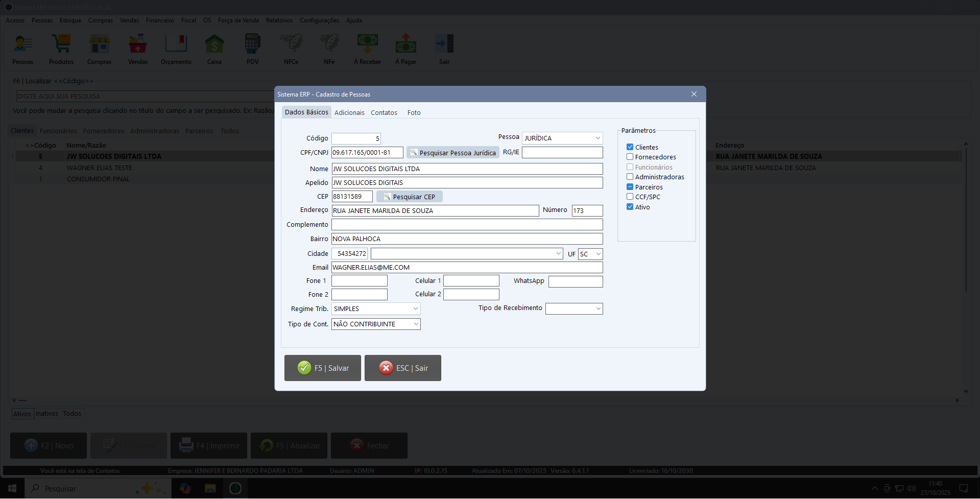Image resolution: width=980 pixels, height=499 pixels.
Task: Uncheck the Clientes checkbox
Action: click(630, 147)
